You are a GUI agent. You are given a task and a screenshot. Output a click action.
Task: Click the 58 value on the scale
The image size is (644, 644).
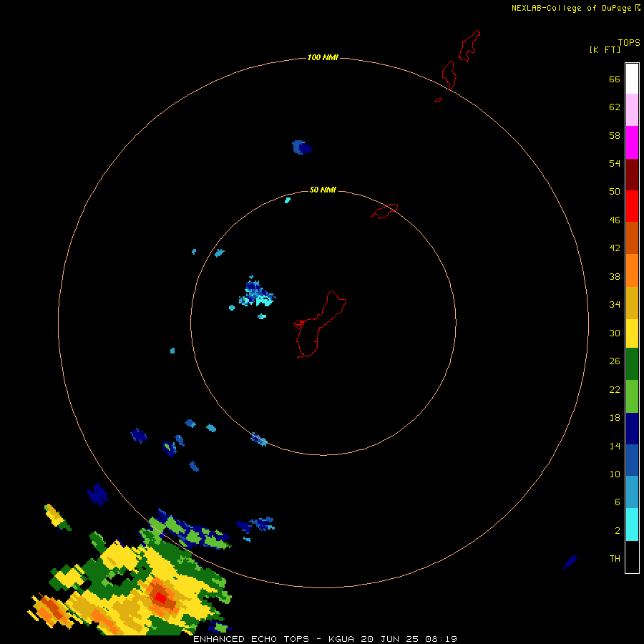click(x=615, y=135)
